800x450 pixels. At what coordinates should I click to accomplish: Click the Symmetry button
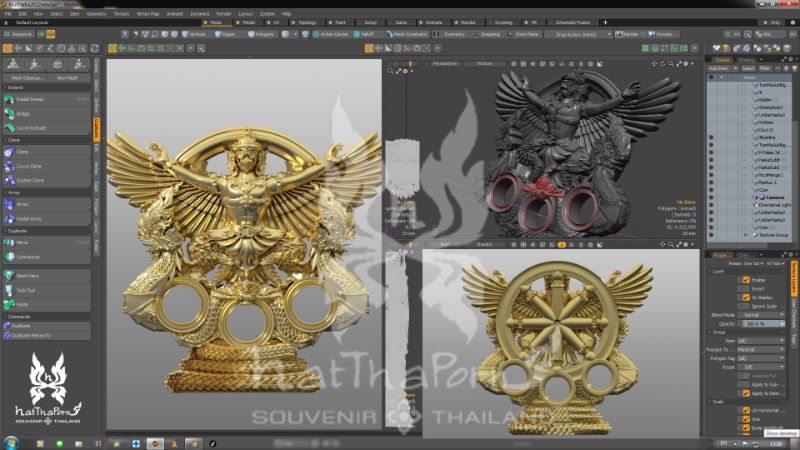(x=452, y=34)
